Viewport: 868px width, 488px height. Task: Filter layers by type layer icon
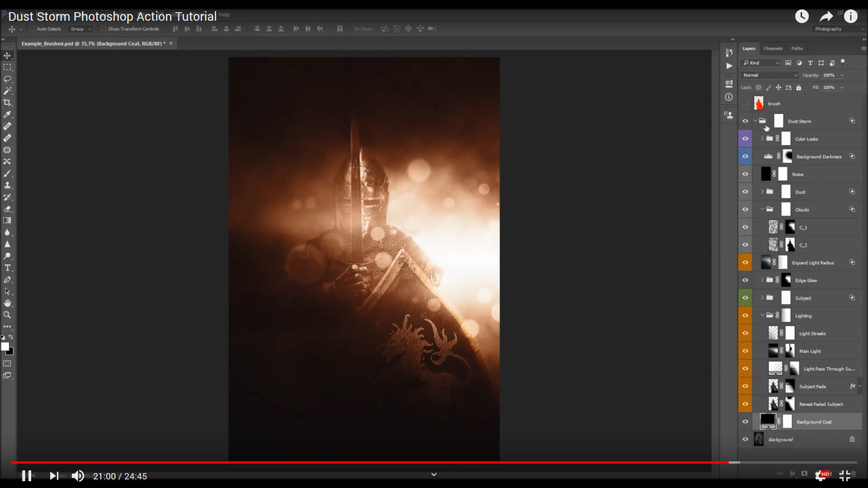[810, 63]
